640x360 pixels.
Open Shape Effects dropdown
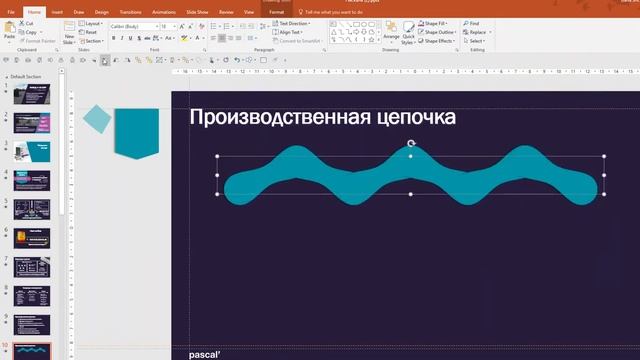pos(436,41)
